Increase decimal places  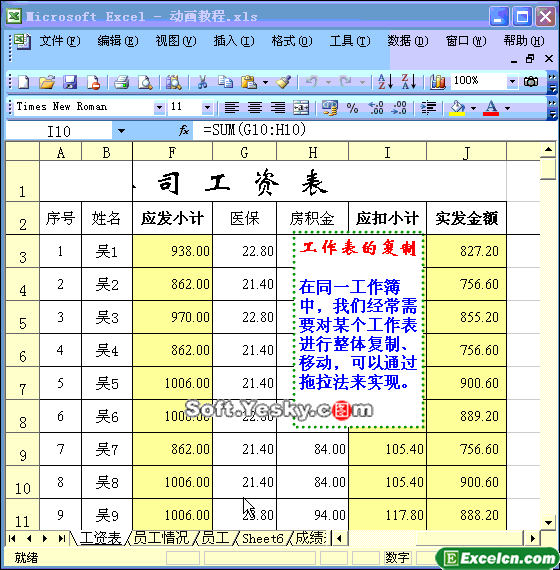pyautogui.click(x=376, y=108)
